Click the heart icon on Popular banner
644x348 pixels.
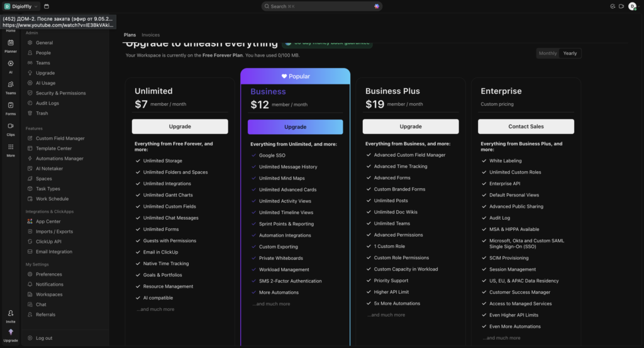click(x=284, y=76)
